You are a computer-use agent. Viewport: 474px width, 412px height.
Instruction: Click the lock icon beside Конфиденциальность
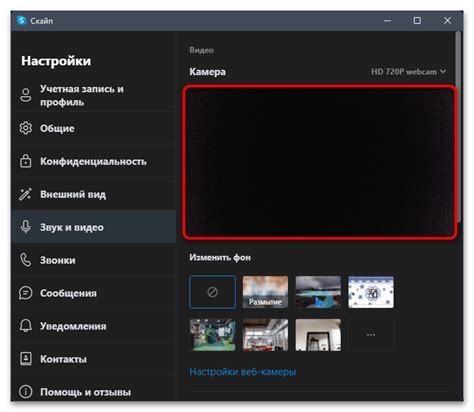(x=26, y=161)
